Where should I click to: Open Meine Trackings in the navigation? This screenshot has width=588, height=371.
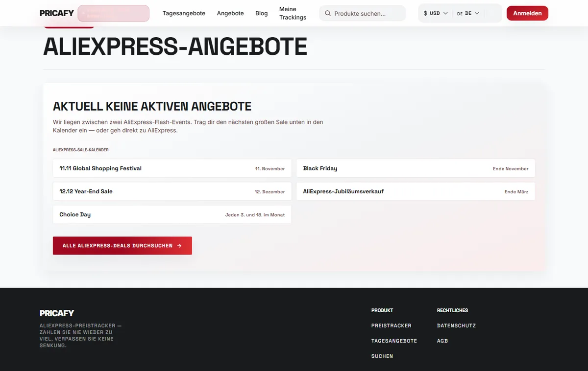pos(293,13)
